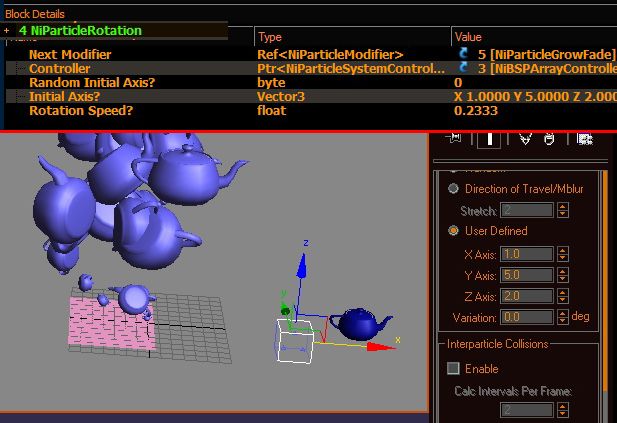Image resolution: width=617 pixels, height=423 pixels.
Task: Click the deg unit label
Action: (x=580, y=316)
